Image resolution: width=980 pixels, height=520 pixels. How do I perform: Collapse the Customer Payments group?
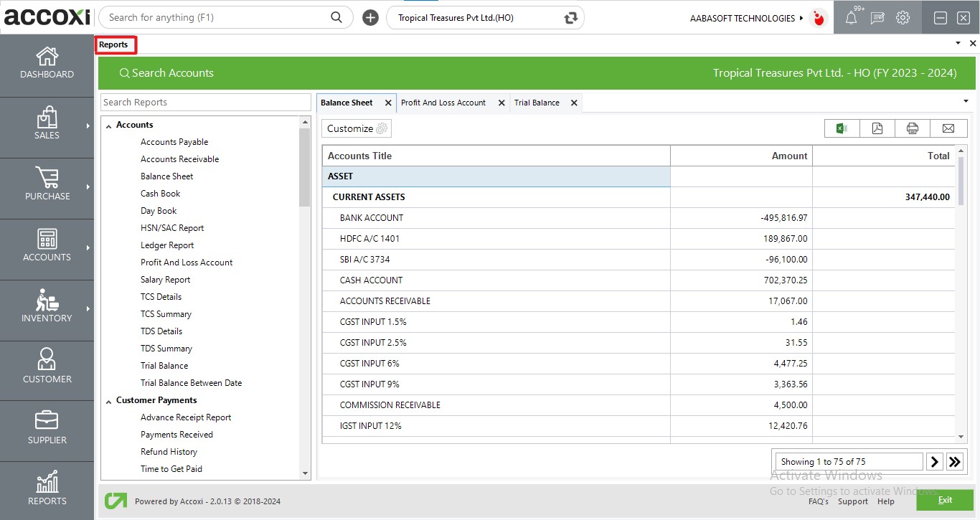pyautogui.click(x=109, y=401)
